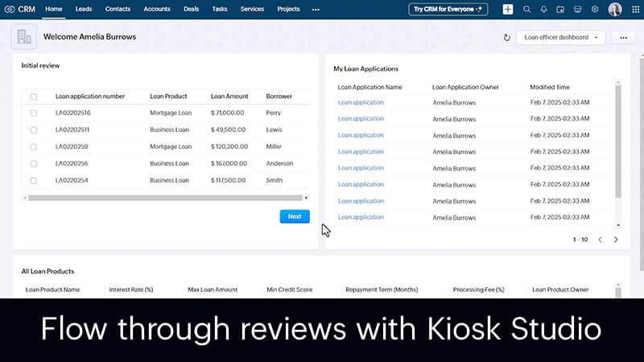Open the last visible Loan application link
This screenshot has height=362, width=644.
361,217
